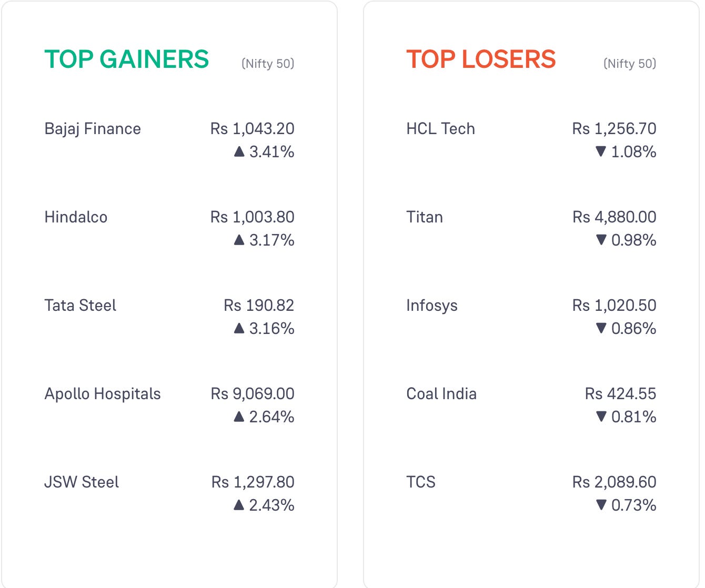Select Apollo Hospitals in the gainers list
This screenshot has width=705, height=588.
103,394
